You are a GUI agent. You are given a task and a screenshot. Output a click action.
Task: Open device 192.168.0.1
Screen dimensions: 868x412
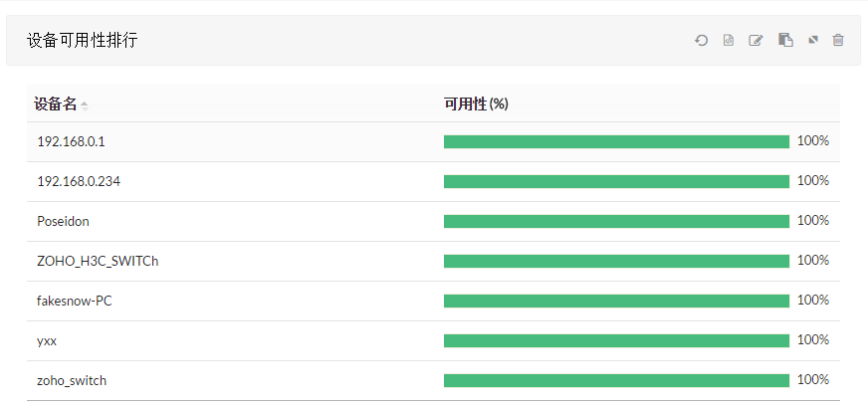[71, 141]
